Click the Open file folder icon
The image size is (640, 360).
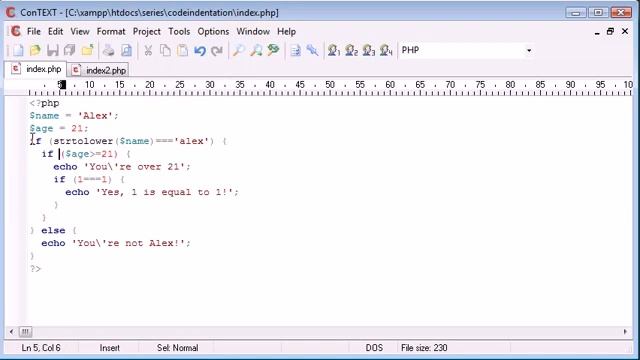point(35,50)
